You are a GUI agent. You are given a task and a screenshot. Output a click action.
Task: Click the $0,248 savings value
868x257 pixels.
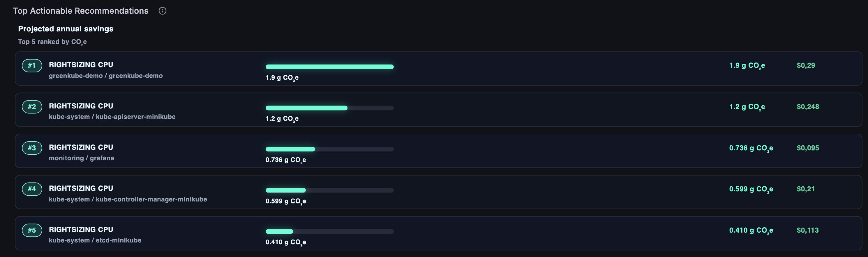808,107
